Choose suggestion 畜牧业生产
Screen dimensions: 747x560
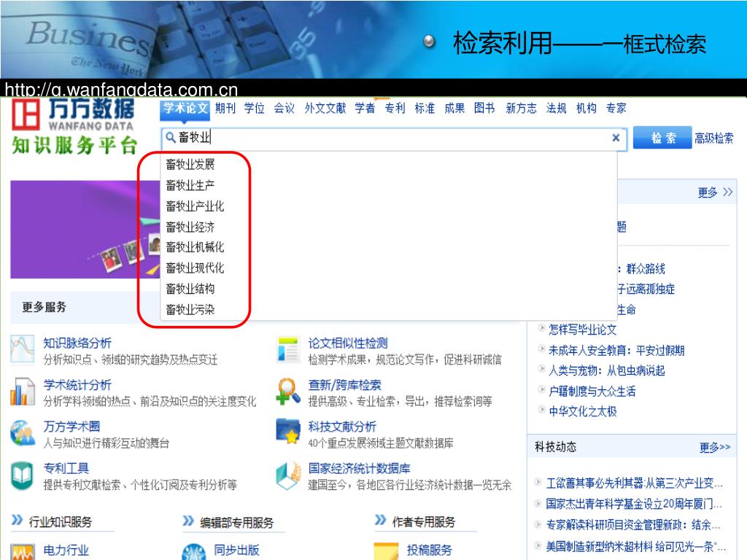[190, 185]
